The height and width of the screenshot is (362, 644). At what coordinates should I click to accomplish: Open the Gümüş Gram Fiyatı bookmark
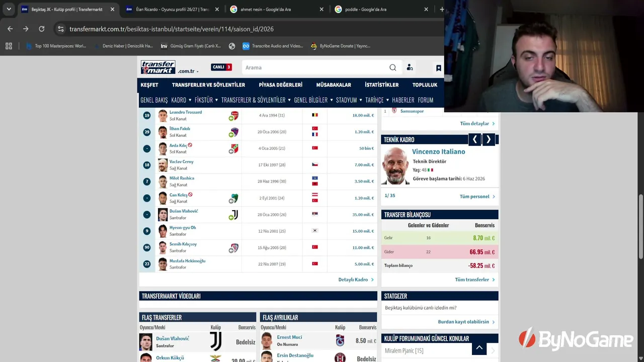click(x=191, y=46)
